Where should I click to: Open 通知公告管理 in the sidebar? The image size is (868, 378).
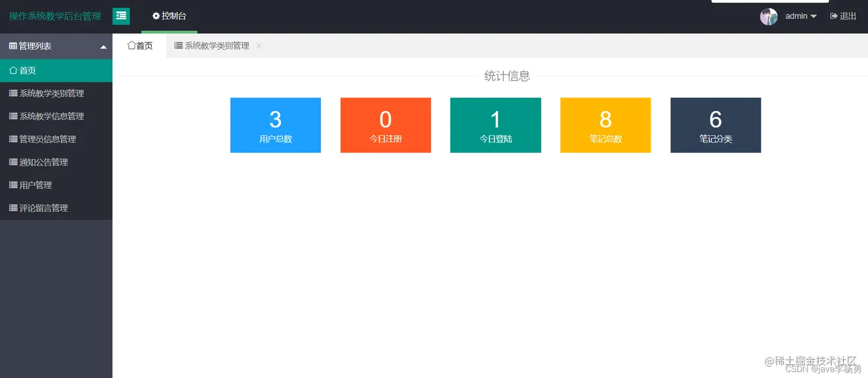pyautogui.click(x=56, y=162)
